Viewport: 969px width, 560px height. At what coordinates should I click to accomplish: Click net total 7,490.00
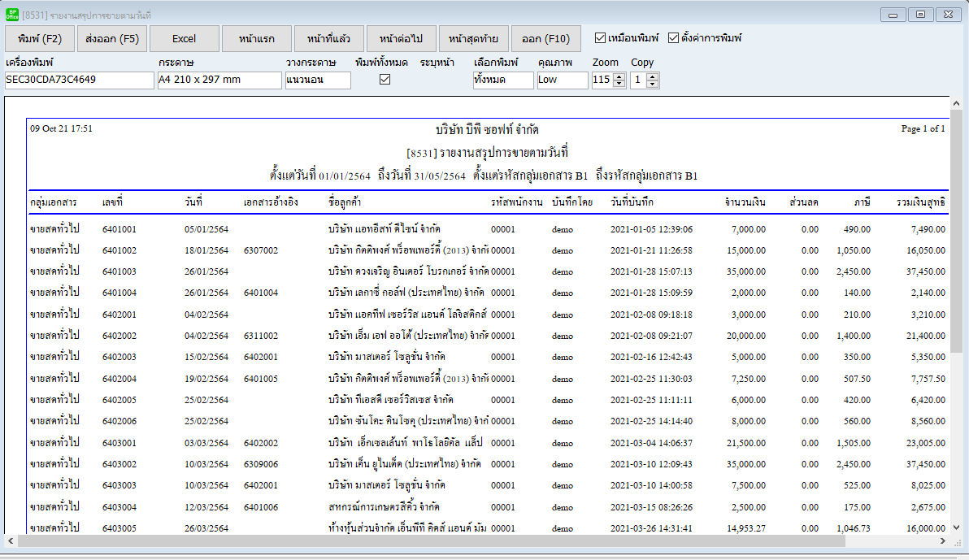(x=928, y=229)
